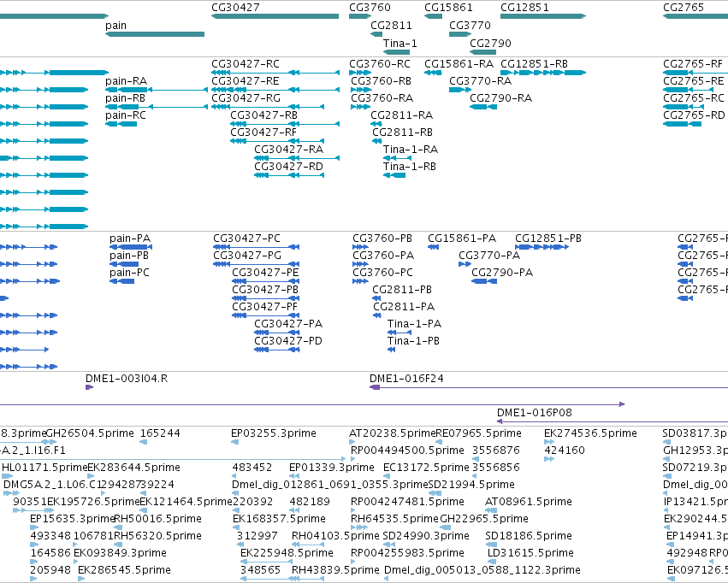
Task: Click the CG2811 gene label
Action: (x=391, y=26)
